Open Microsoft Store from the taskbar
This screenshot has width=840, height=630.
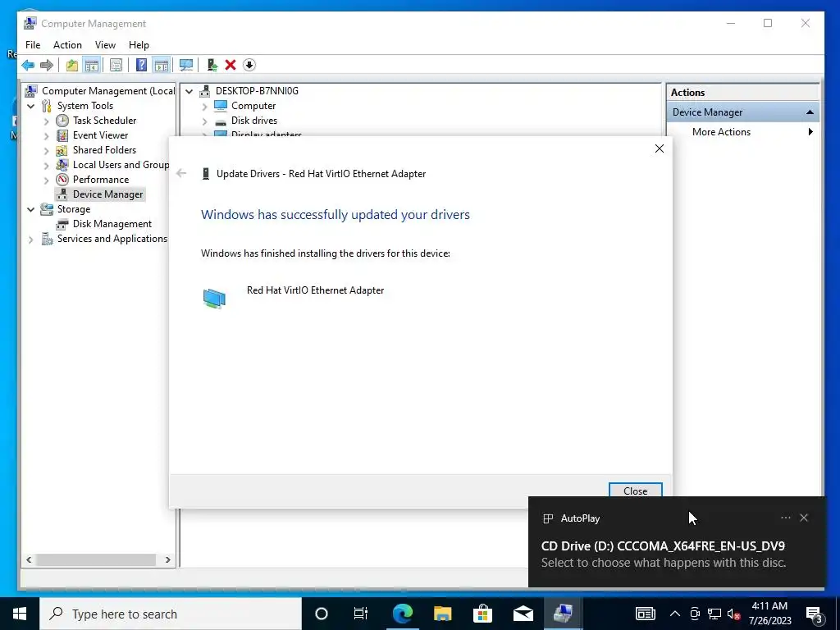click(482, 614)
